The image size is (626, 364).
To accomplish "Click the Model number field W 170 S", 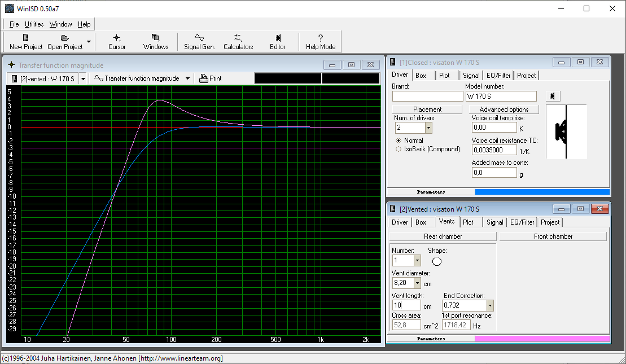I will (x=501, y=96).
